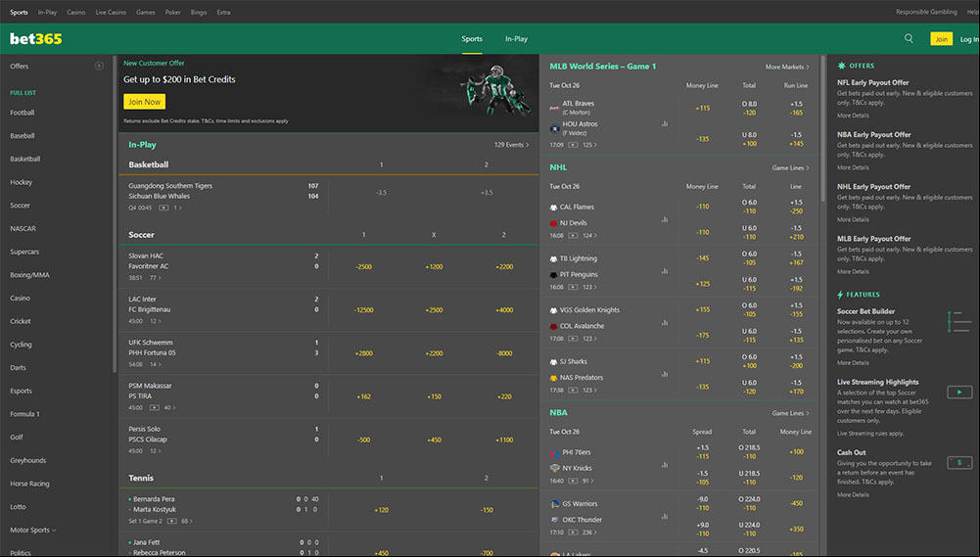Click live stream icon for Bernarda Pera match
Image resolution: width=980 pixels, height=557 pixels.
172,521
